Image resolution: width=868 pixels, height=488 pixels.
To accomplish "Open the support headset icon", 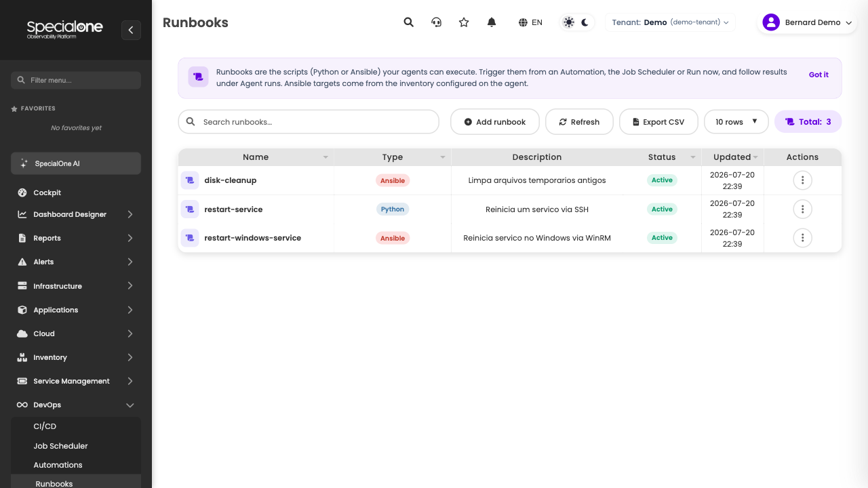I will pyautogui.click(x=437, y=22).
